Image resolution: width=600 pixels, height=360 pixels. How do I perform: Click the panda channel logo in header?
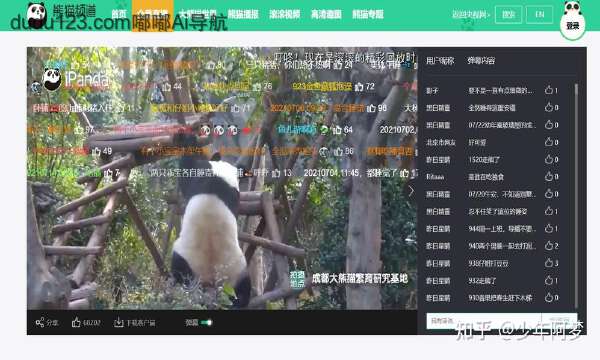point(37,14)
